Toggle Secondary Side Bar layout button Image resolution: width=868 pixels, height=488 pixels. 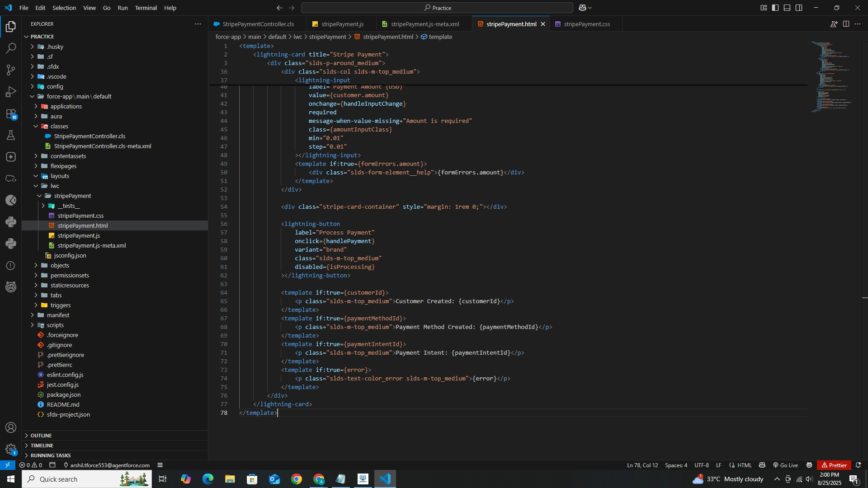coord(799,8)
